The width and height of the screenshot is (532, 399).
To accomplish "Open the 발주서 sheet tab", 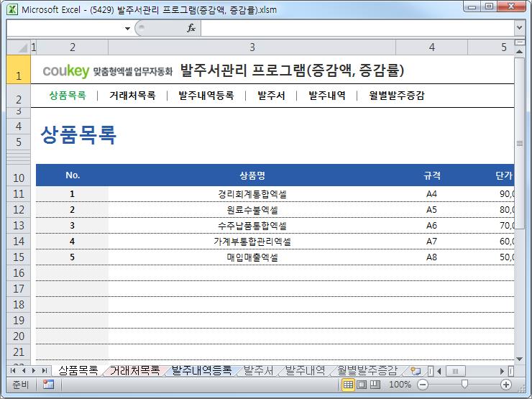I will [258, 370].
